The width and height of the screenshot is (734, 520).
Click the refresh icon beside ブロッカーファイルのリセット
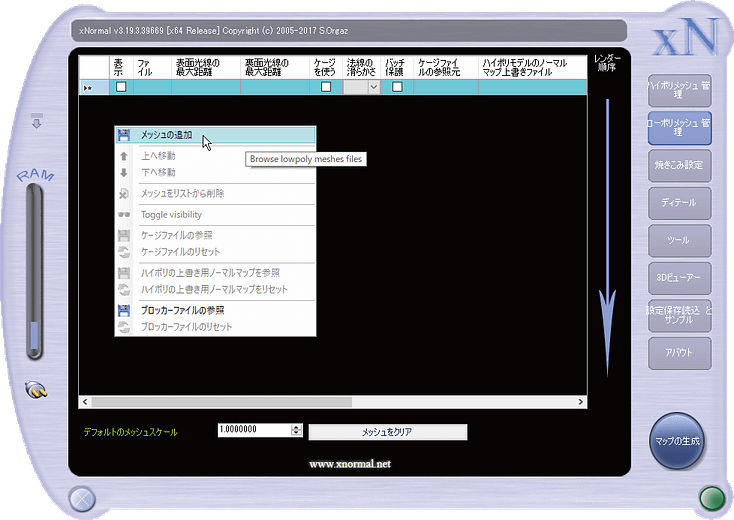click(124, 327)
